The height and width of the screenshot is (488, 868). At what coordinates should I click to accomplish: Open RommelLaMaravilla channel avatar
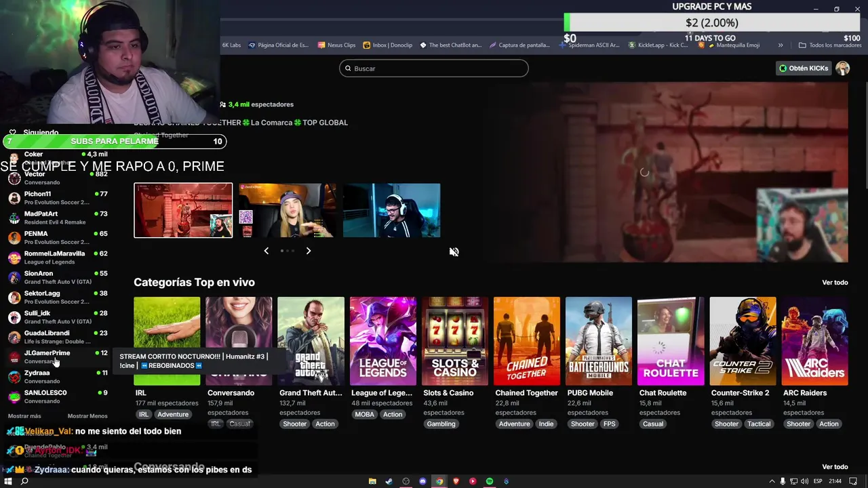tap(14, 258)
